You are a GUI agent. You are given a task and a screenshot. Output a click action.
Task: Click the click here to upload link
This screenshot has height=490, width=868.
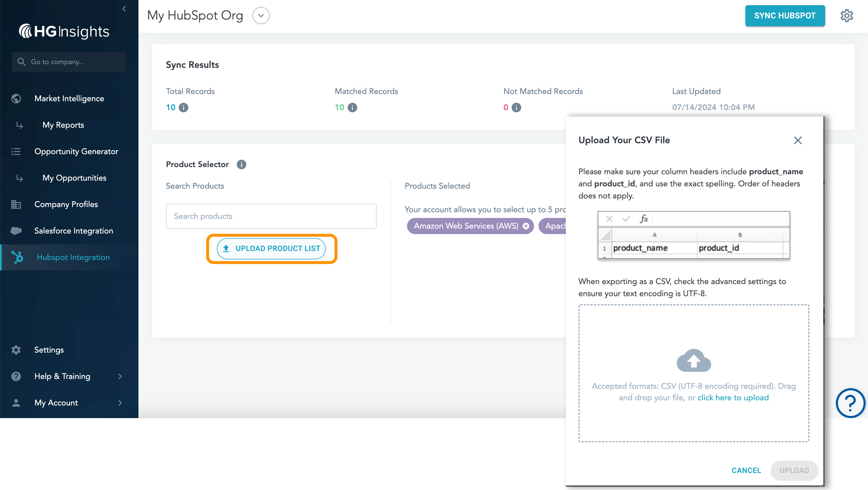733,397
